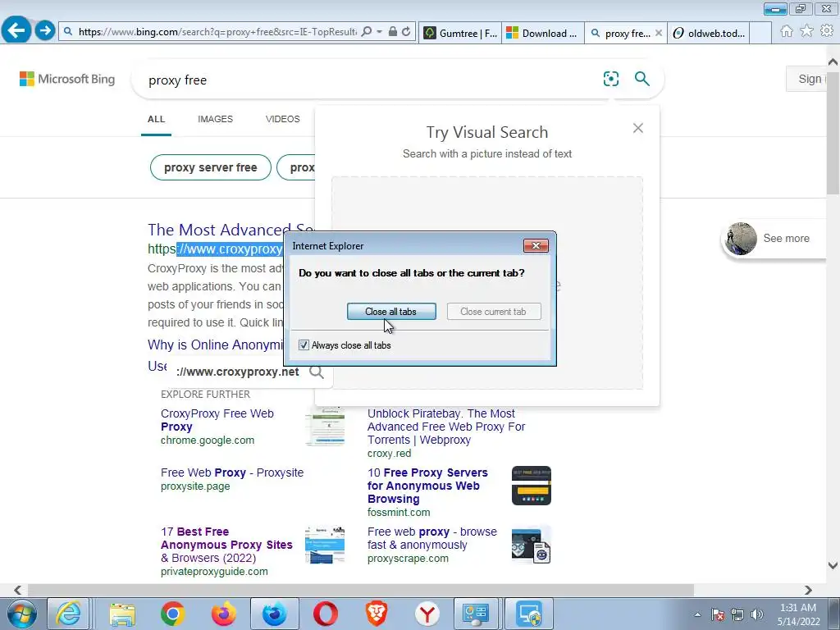
Task: Switch to the Gumtree tab
Action: pos(460,33)
